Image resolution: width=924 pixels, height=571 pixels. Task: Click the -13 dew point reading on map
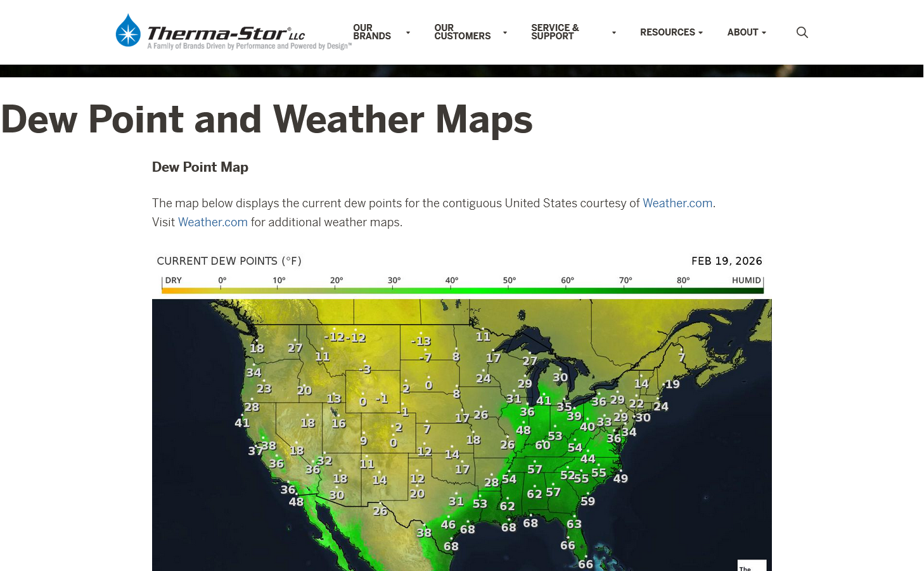point(421,341)
